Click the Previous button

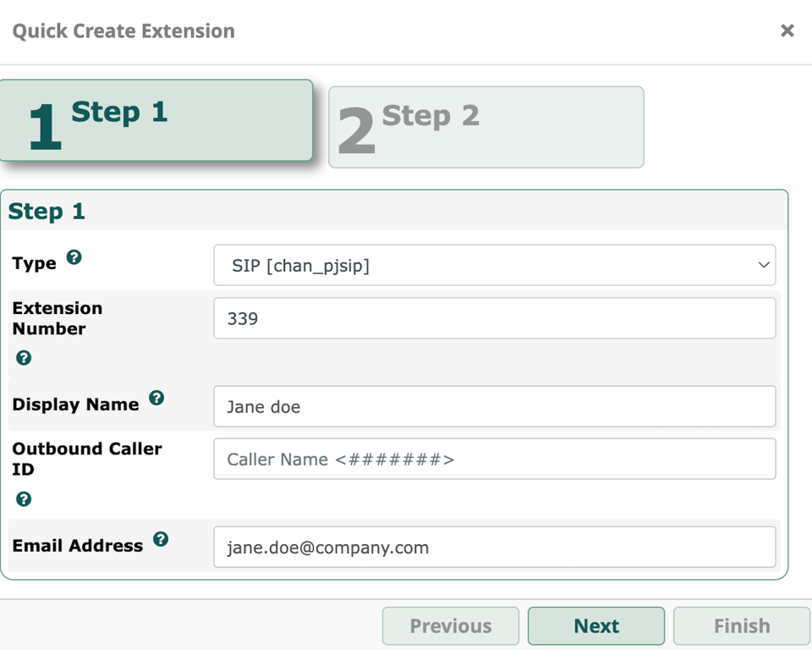click(x=450, y=625)
